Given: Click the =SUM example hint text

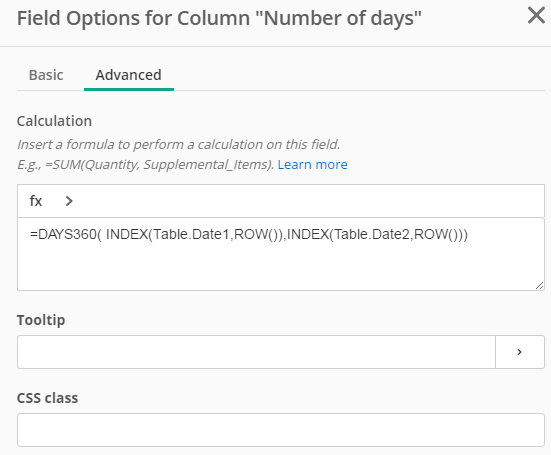Looking at the screenshot, I should point(145,164).
